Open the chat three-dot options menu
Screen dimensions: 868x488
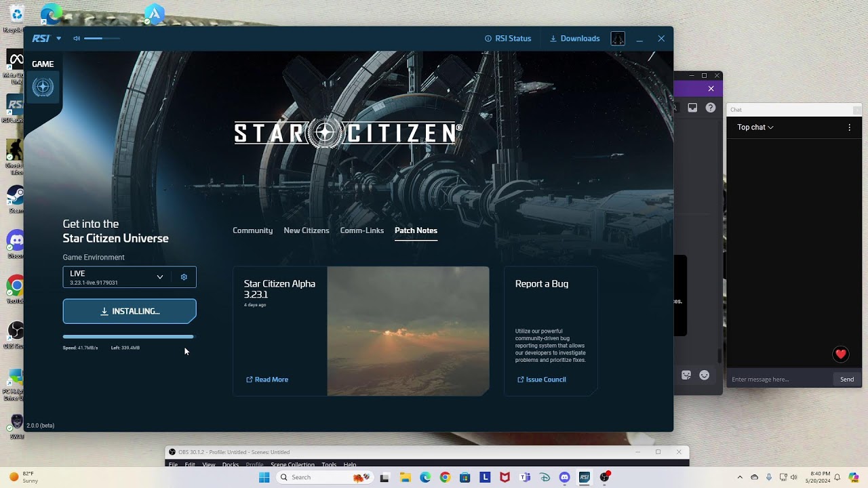pos(849,127)
